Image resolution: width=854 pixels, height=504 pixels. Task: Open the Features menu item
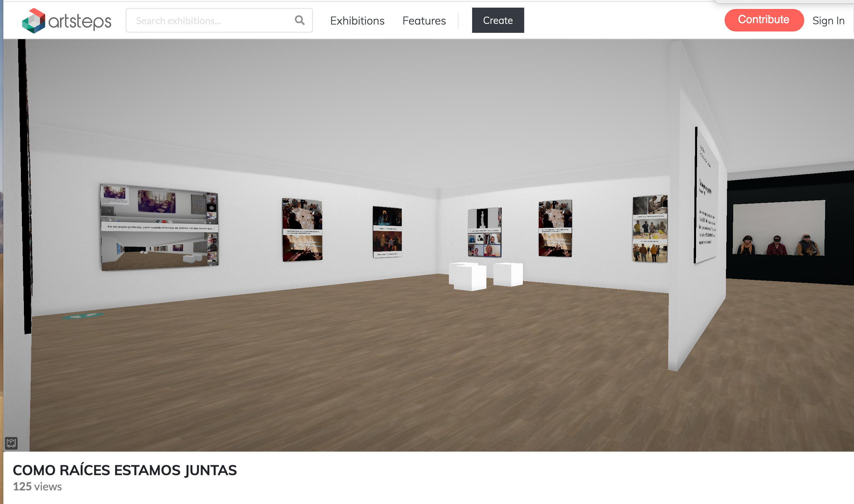click(424, 21)
